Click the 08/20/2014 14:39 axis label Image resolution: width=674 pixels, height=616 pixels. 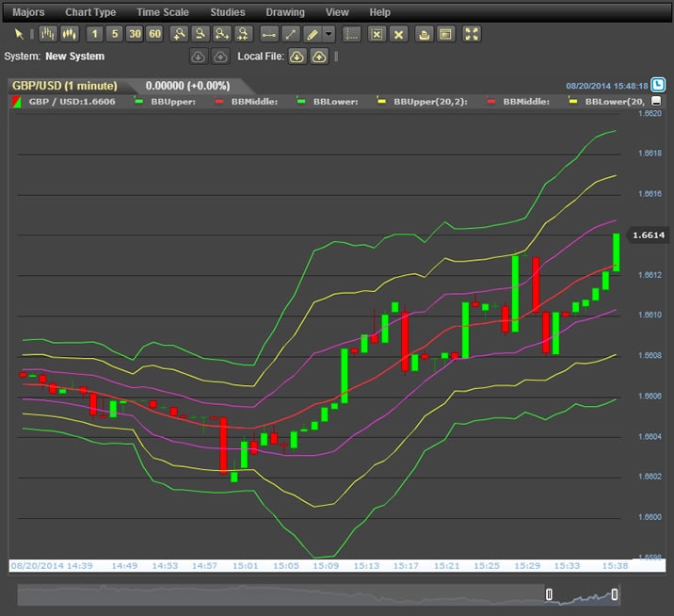pyautogui.click(x=52, y=566)
